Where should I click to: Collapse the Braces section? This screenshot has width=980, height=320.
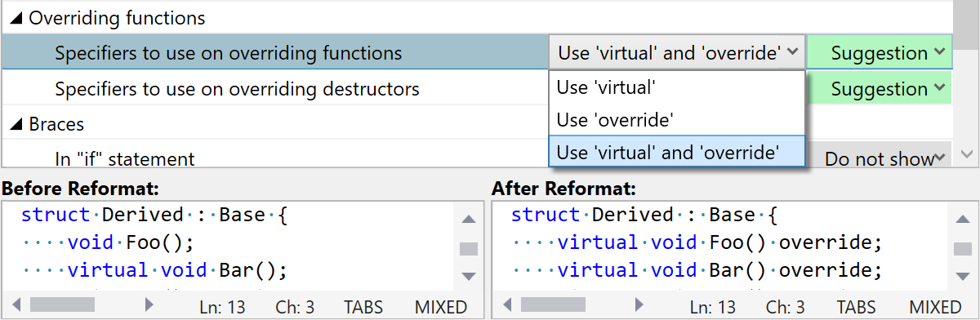pos(17,125)
